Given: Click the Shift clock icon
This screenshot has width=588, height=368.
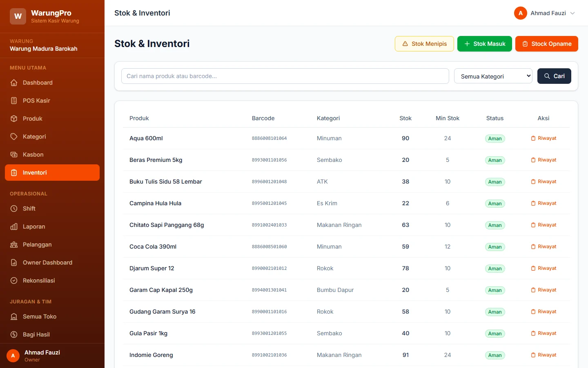Looking at the screenshot, I should point(14,209).
